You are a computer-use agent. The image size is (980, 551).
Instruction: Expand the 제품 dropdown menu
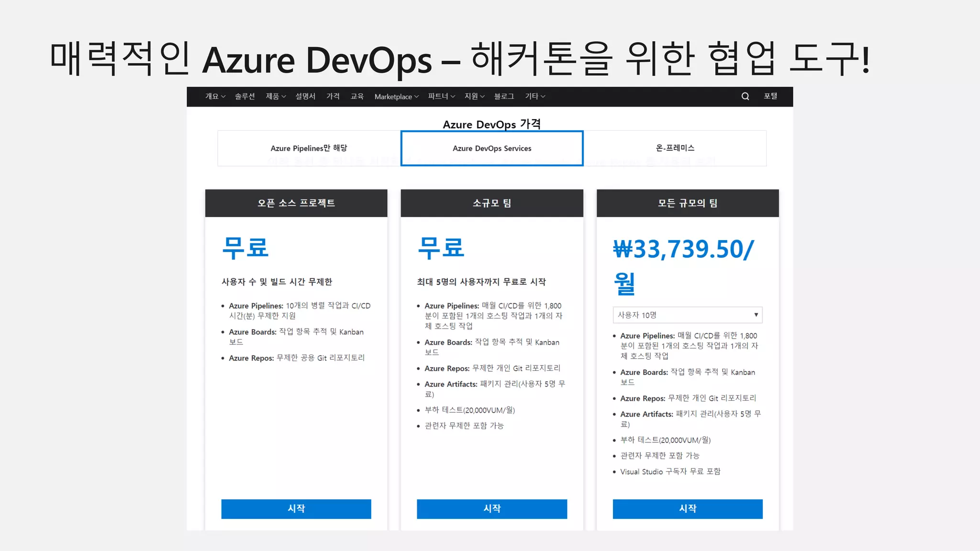coord(276,96)
